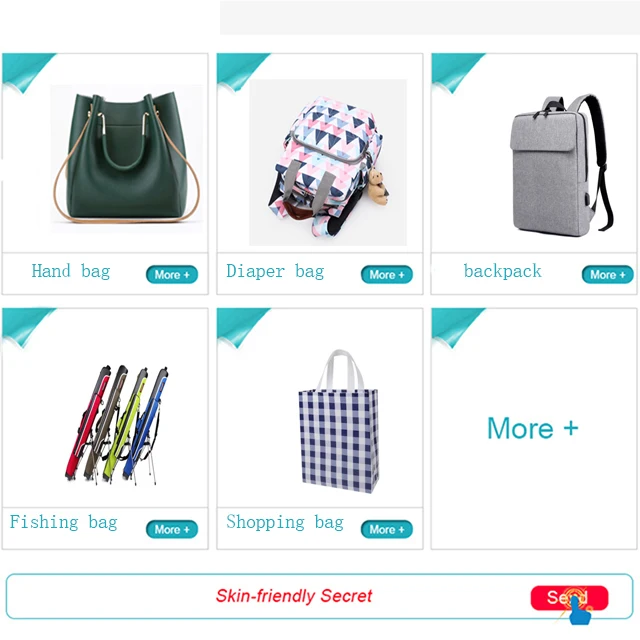Select the Hand bag label text
Image resolution: width=640 pixels, height=640 pixels.
pos(71,271)
